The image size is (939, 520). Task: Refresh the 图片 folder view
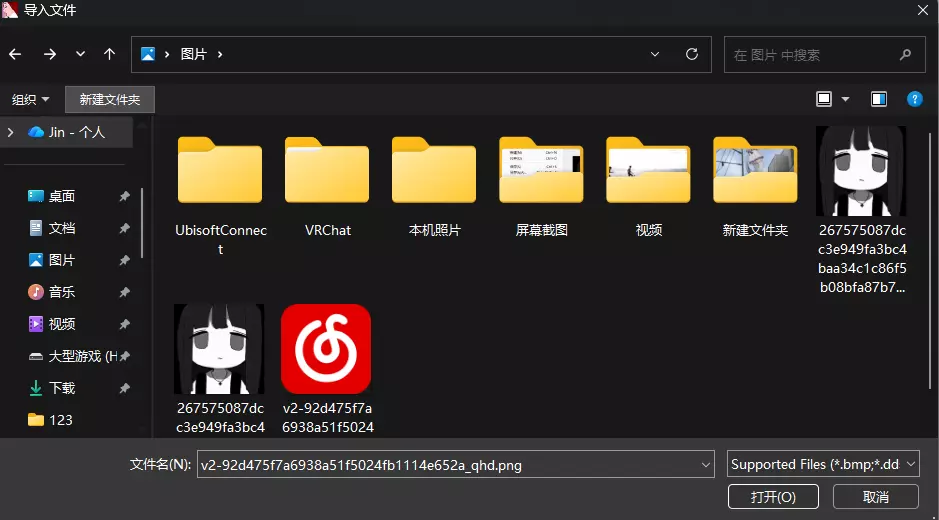pos(692,55)
